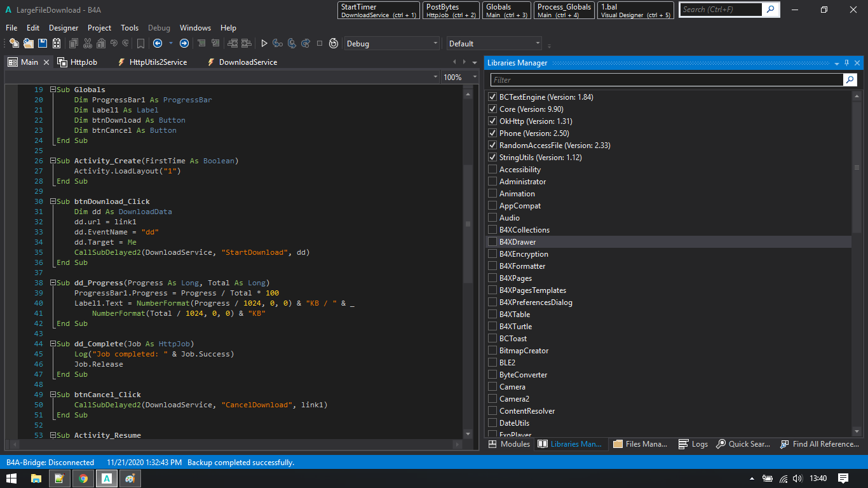Click the Libraries filter search icon
868x488 pixels.
click(x=850, y=79)
